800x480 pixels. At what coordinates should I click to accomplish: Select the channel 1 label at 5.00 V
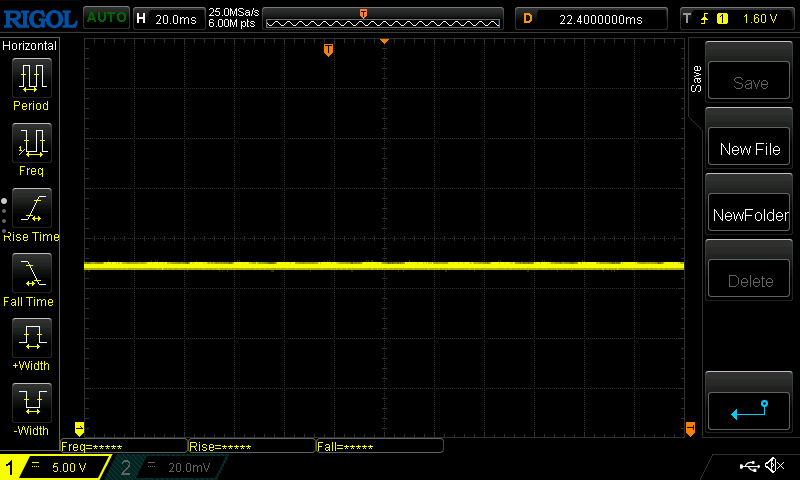coord(55,467)
